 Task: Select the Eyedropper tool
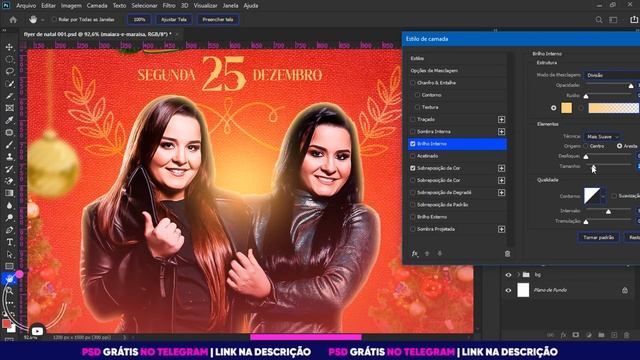pos(9,120)
